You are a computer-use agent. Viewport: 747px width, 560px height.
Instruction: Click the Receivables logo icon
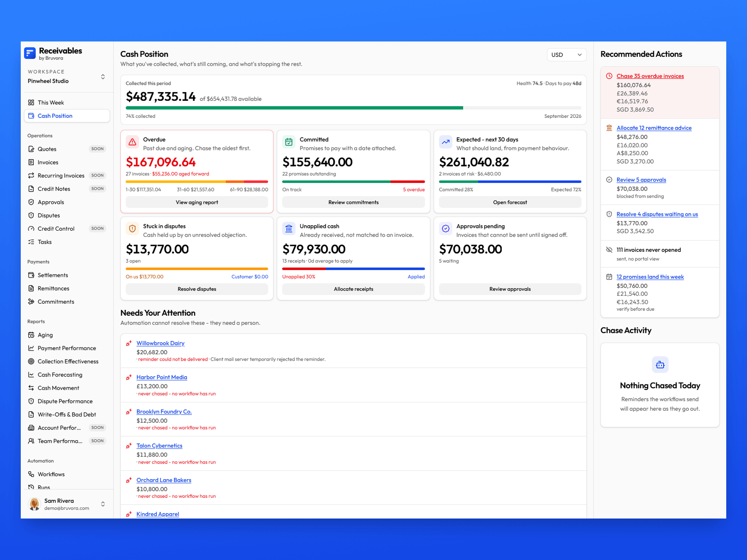pos(30,53)
